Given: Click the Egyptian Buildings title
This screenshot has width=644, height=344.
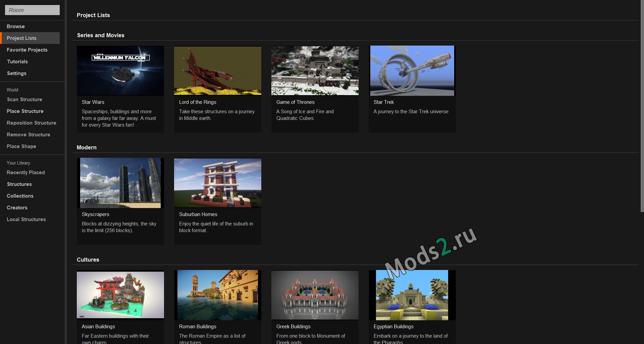Looking at the screenshot, I should (393, 327).
